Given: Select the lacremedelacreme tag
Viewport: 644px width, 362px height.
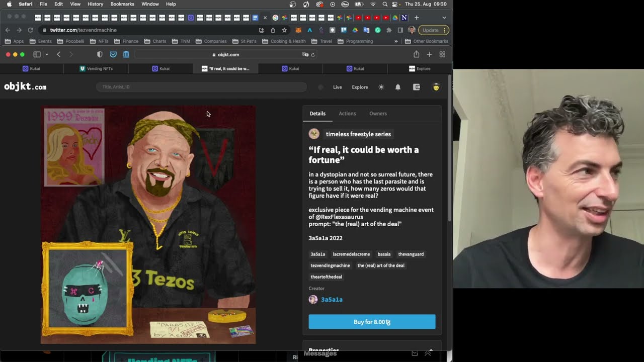Looking at the screenshot, I should (351, 254).
